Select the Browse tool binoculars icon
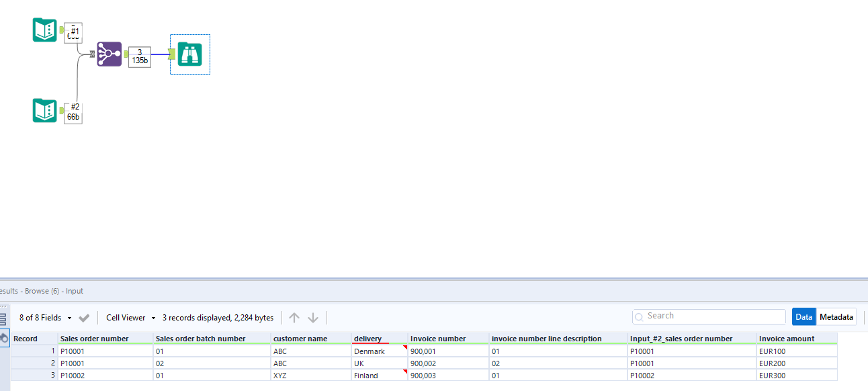 click(x=189, y=55)
